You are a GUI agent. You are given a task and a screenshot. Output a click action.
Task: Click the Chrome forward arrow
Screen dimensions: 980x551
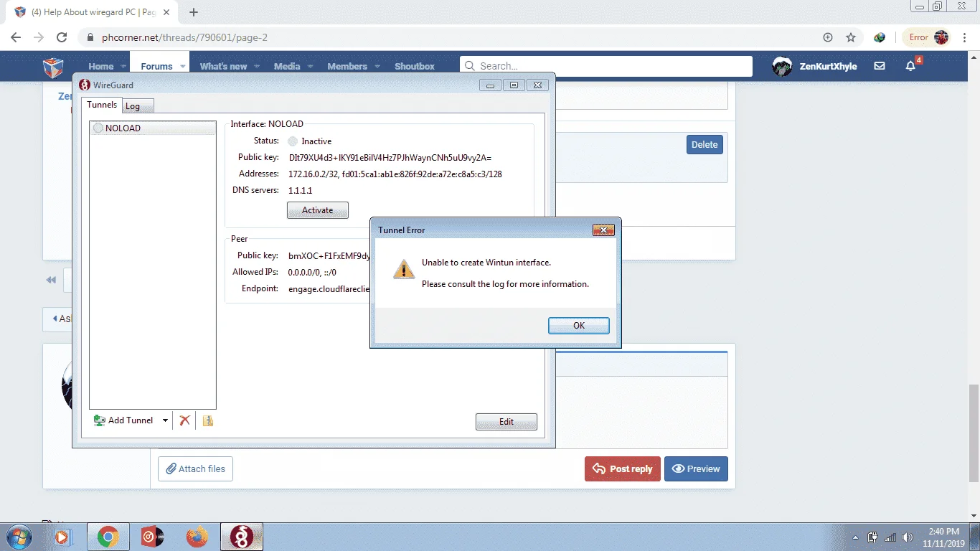pyautogui.click(x=39, y=37)
